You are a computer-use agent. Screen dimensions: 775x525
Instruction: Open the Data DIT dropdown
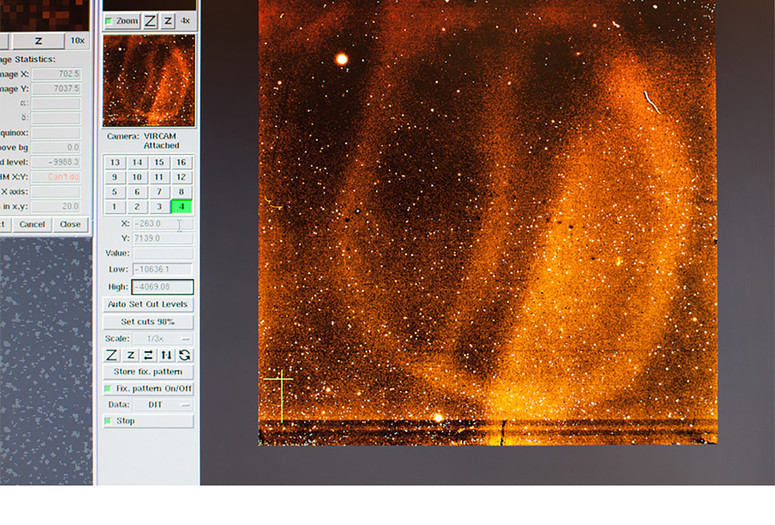click(x=163, y=404)
